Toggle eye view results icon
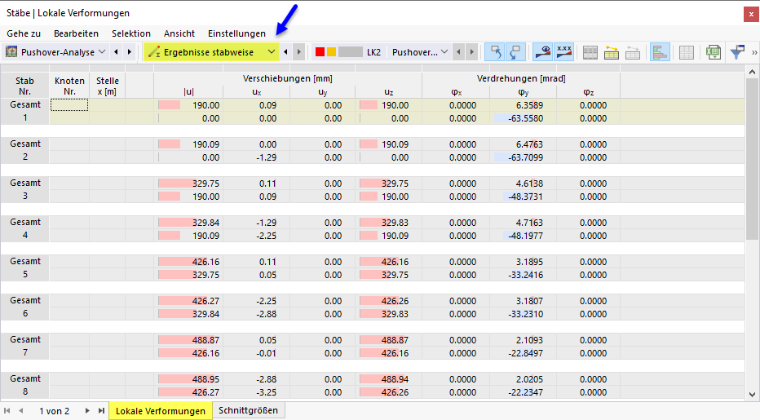760x420 pixels. 543,52
